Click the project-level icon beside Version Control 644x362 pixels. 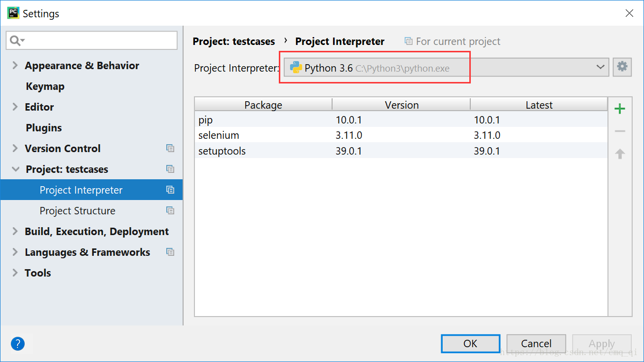tap(170, 148)
